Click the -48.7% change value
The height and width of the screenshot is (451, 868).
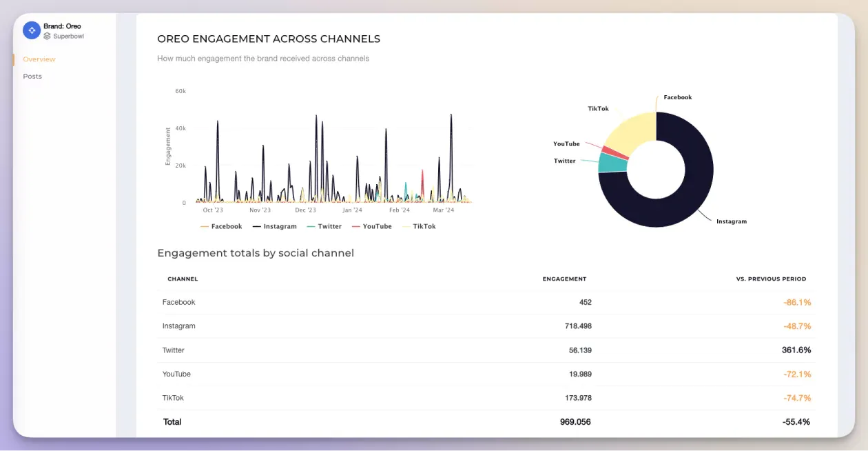point(797,326)
